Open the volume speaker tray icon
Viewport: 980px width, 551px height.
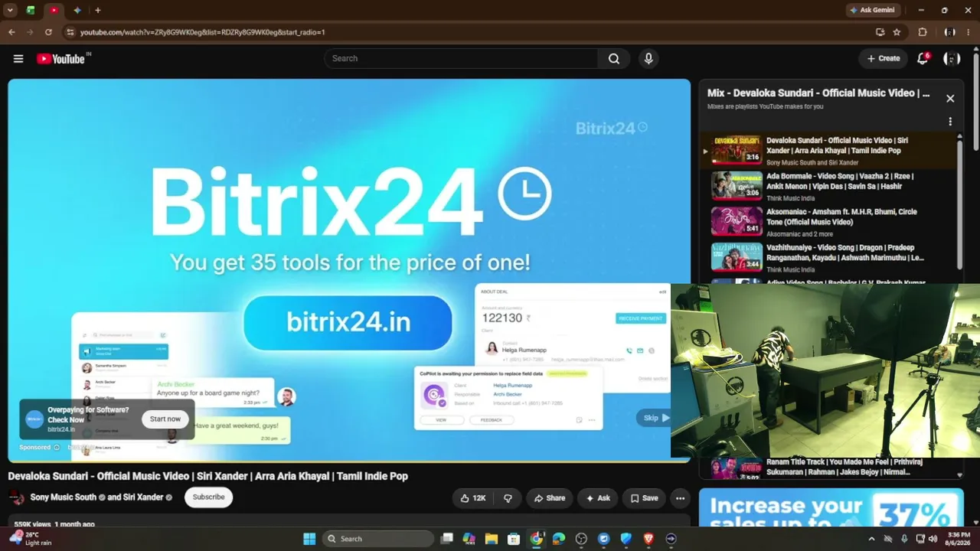(933, 539)
